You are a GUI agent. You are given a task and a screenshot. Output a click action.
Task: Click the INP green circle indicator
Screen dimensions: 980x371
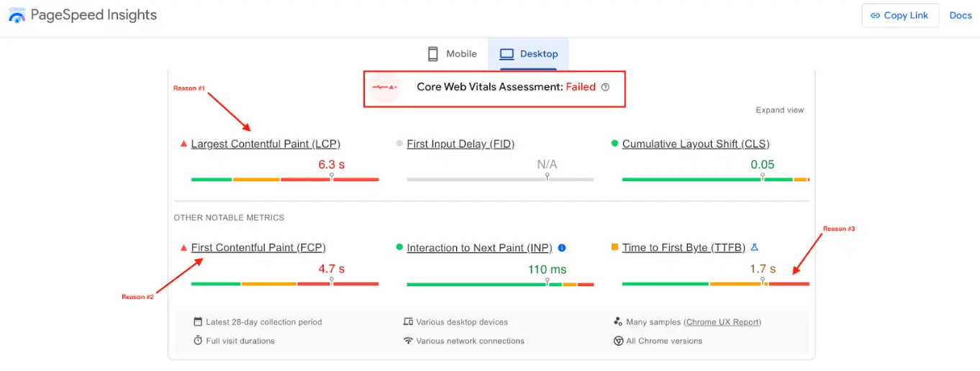point(399,247)
